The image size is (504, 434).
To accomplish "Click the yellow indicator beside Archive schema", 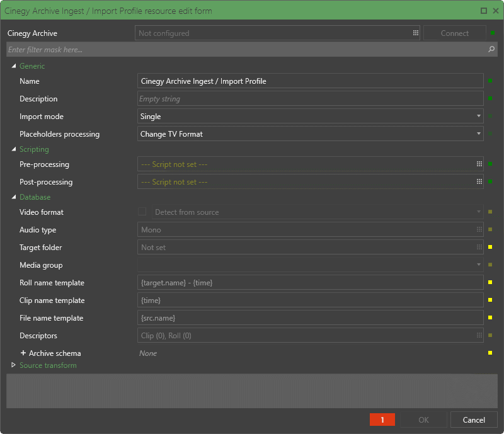I will (x=490, y=353).
